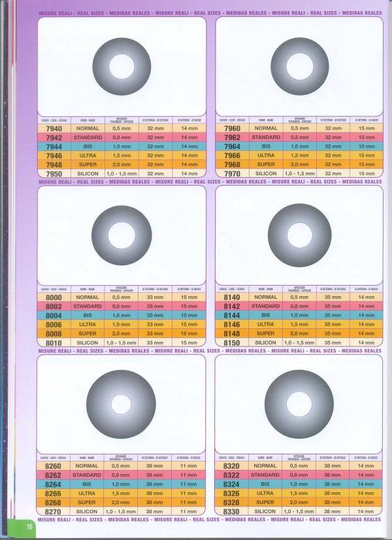
Task: Click 14 mm inside diameter in row 8150
Action: click(x=366, y=343)
